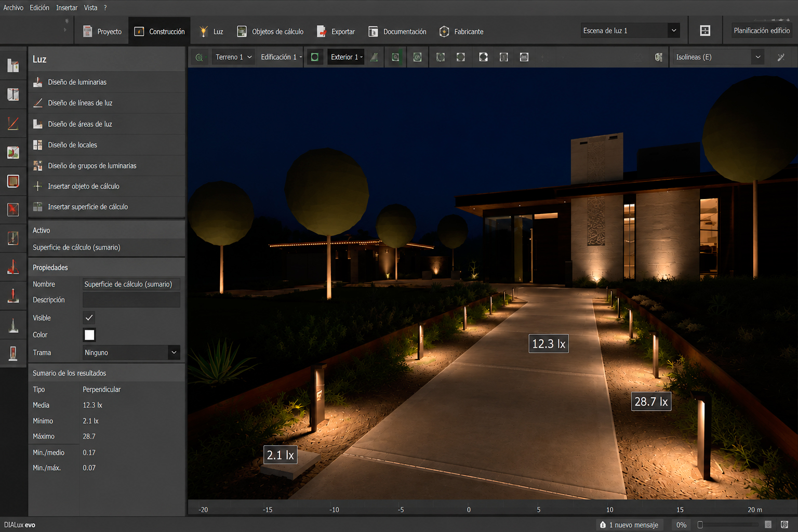Open the Insertar menu
Image resolution: width=798 pixels, height=532 pixels.
(66, 8)
